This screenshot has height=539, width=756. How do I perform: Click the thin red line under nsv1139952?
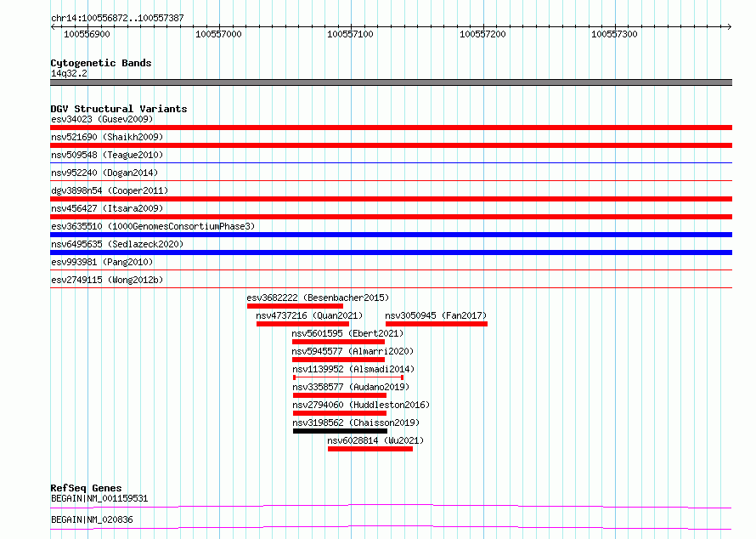point(348,377)
